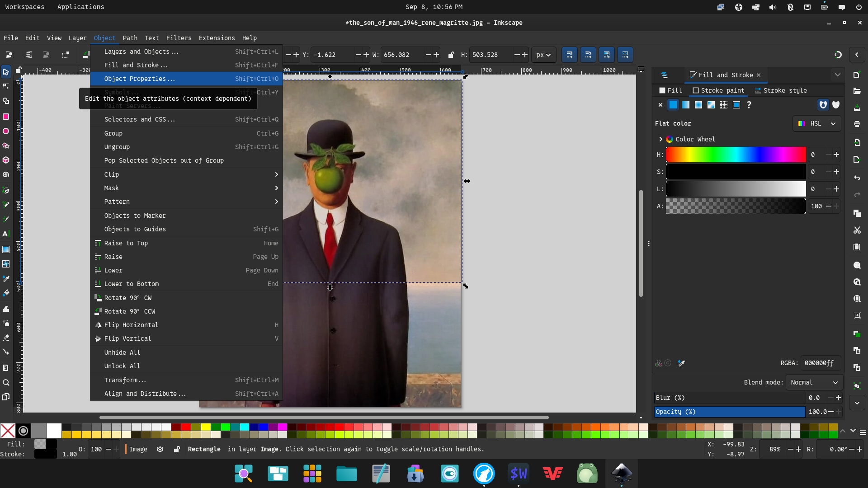This screenshot has height=488, width=868.
Task: Open the Blend mode Normal dropdown
Action: pyautogui.click(x=814, y=382)
